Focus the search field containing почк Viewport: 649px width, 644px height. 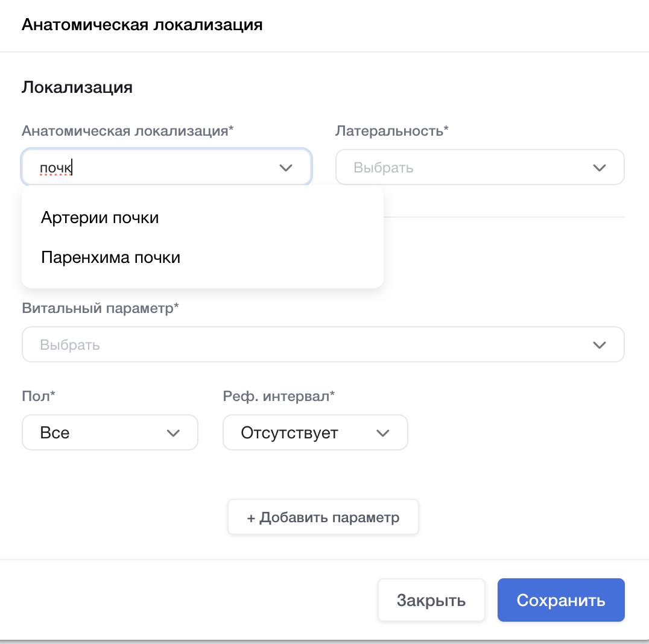pos(151,168)
